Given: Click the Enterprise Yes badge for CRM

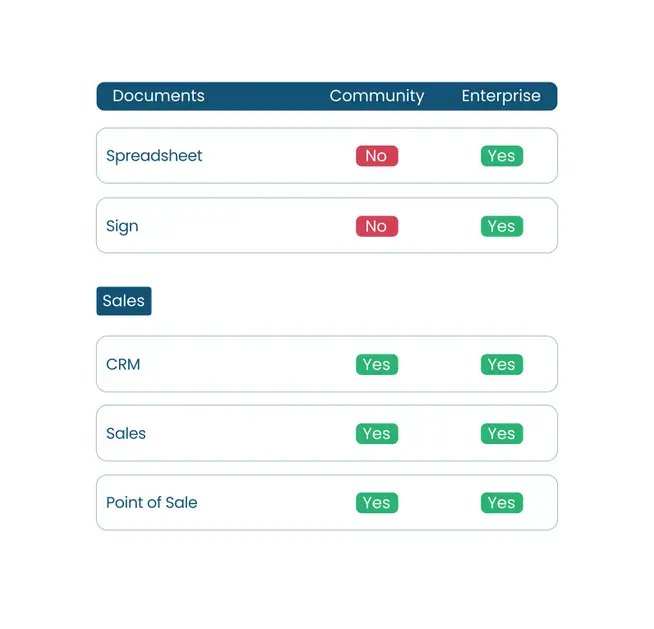Looking at the screenshot, I should coord(501,364).
